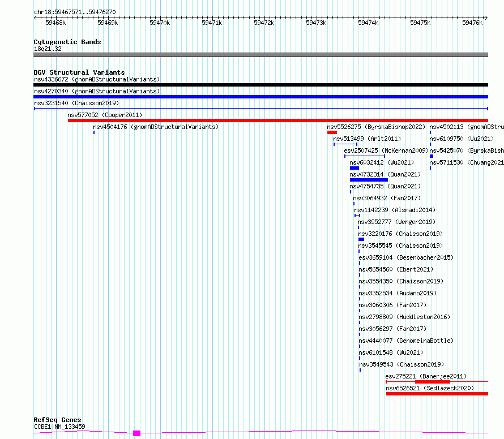Open nsv2798809 (Huddleston2016) label

click(405, 317)
